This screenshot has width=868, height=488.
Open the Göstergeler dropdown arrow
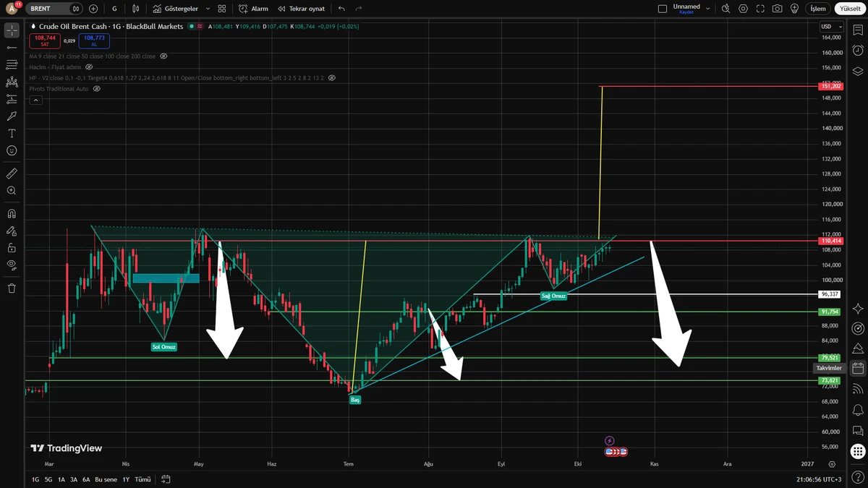tap(208, 9)
